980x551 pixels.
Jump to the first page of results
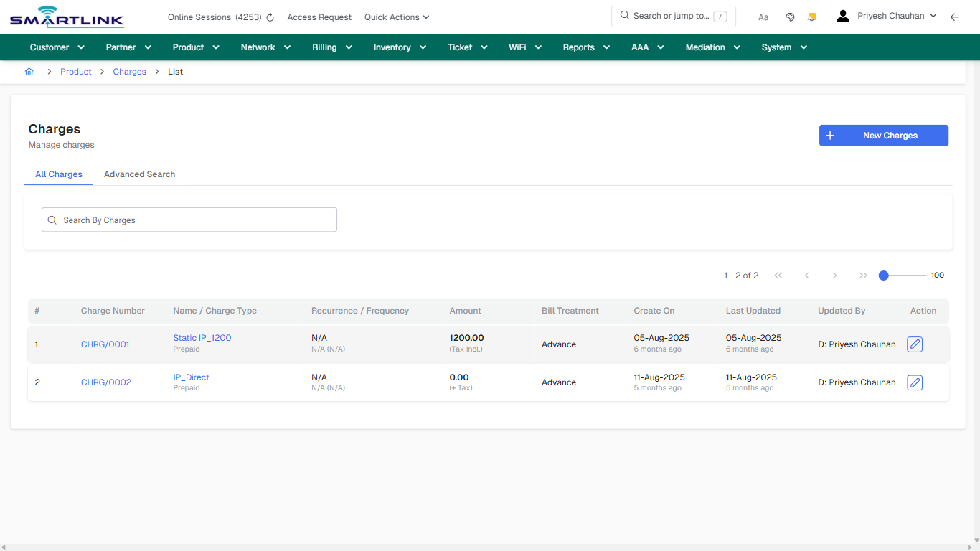pos(778,275)
